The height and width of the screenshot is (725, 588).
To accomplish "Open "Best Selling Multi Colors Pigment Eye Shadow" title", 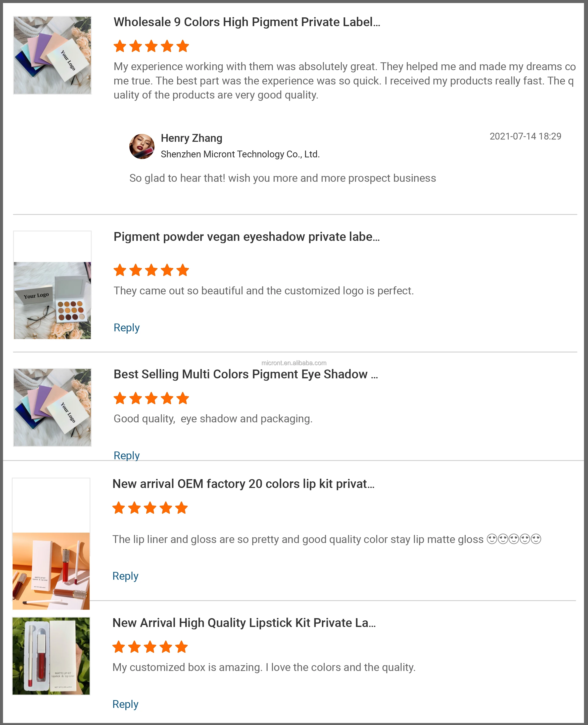I will coord(246,374).
